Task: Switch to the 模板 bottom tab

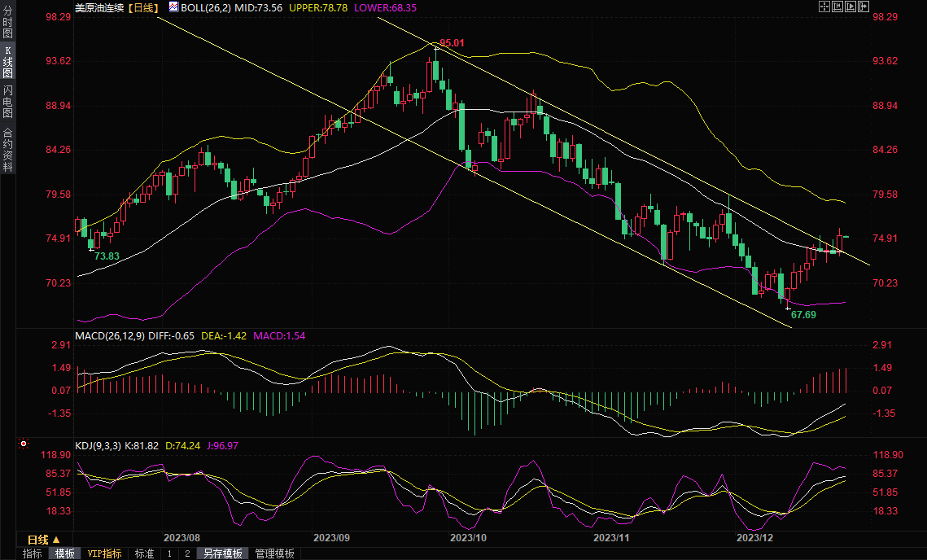Action: (65, 553)
